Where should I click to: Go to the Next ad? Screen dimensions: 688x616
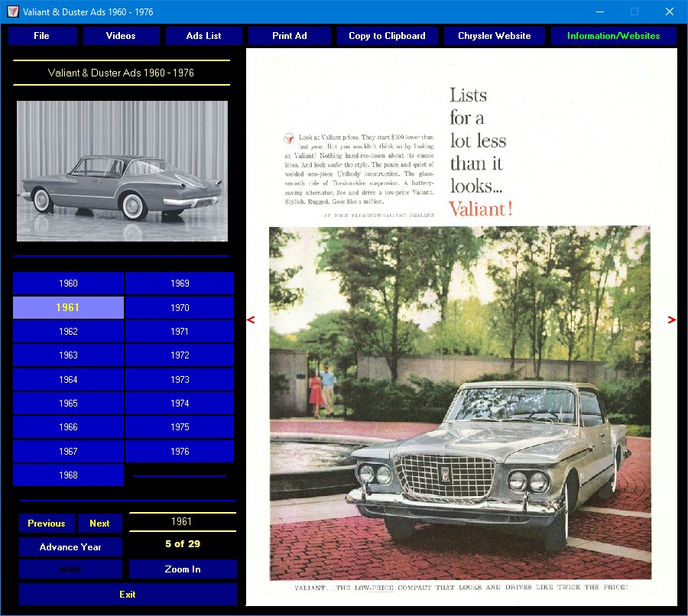click(x=99, y=524)
